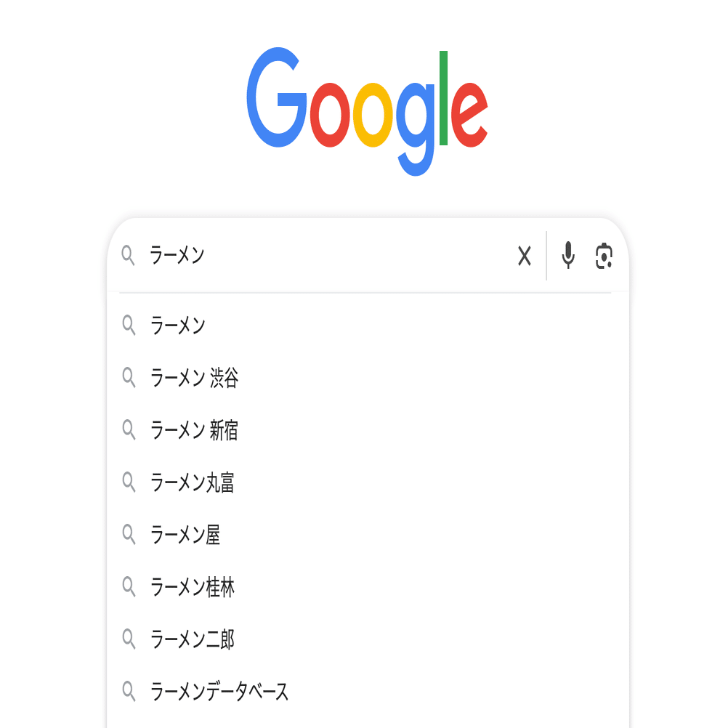The image size is (728, 728).
Task: Choose the ラーメン桂林 suggestion
Action: (x=192, y=587)
